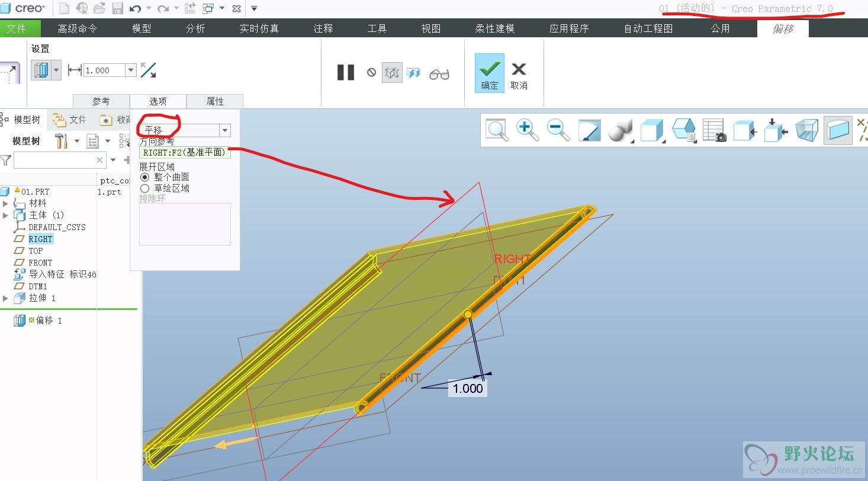Open the offset value dropdown arrow

[131, 70]
